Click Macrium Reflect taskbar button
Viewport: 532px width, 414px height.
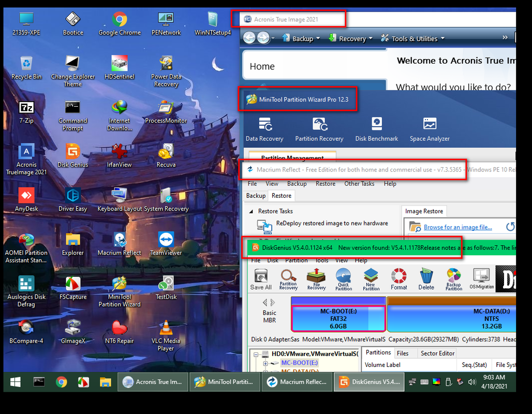click(x=296, y=382)
